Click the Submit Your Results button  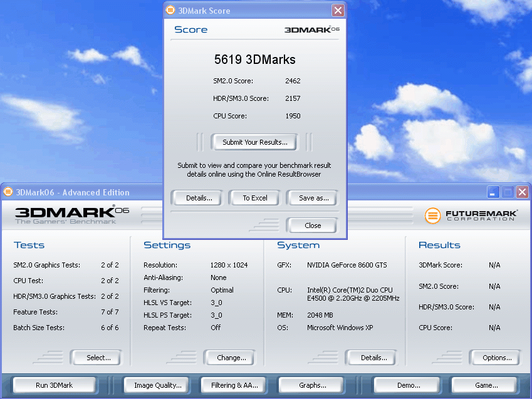pyautogui.click(x=254, y=142)
